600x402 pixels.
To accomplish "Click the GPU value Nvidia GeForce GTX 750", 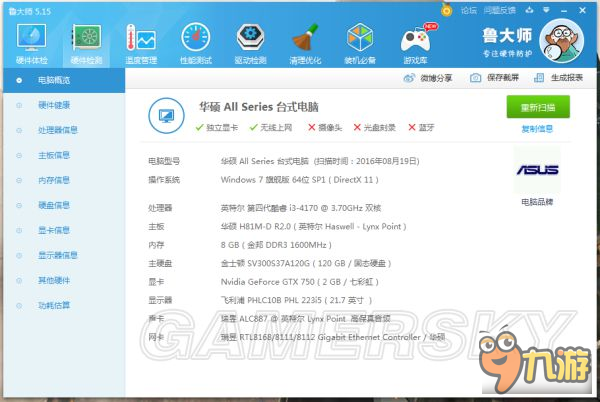I will (300, 282).
